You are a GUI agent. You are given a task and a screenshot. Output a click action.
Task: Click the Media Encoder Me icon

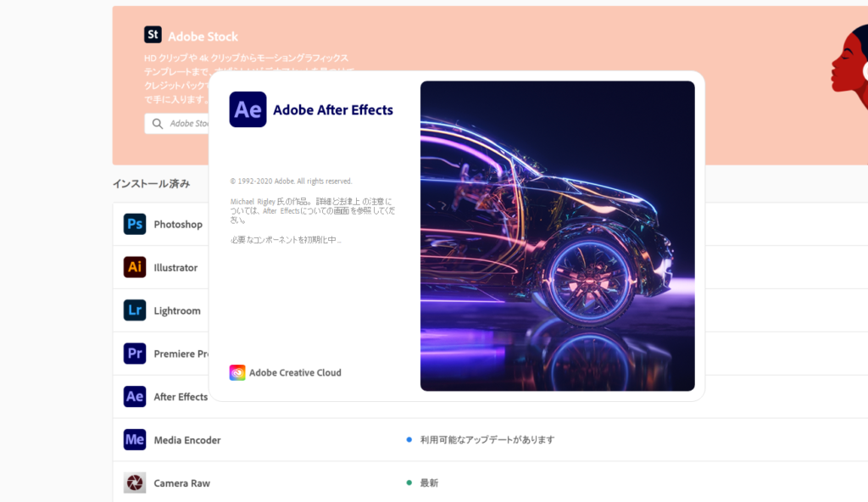(x=135, y=440)
